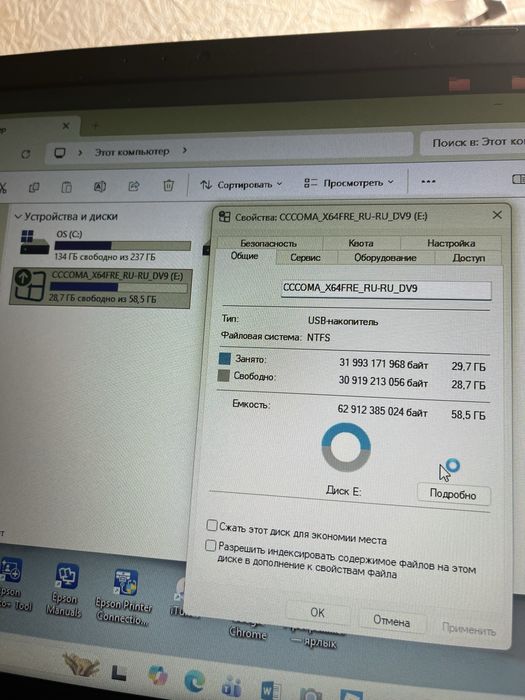Viewport: 525px width, 700px height.
Task: Click the disk usage donut chart
Action: click(x=346, y=447)
